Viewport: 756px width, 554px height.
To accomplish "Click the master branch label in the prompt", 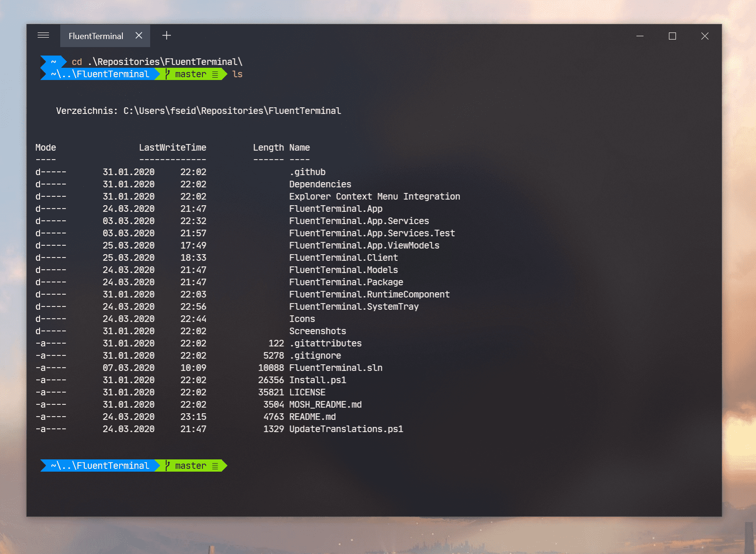I will 190,74.
